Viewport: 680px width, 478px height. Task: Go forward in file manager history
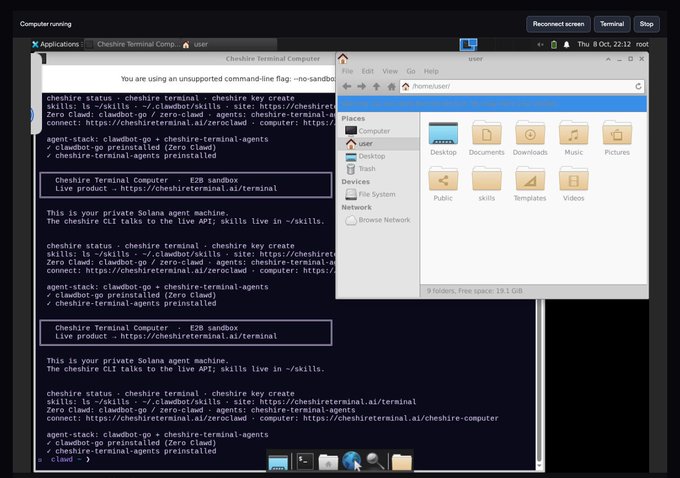tap(361, 86)
